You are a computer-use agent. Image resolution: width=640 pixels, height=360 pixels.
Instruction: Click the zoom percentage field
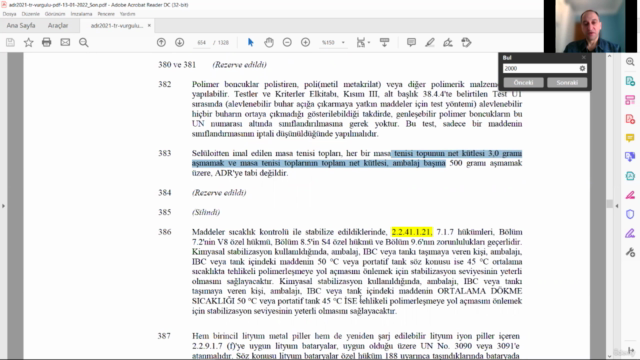pyautogui.click(x=328, y=42)
